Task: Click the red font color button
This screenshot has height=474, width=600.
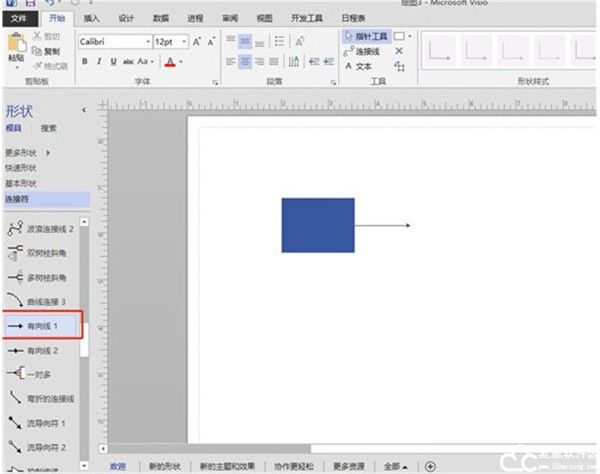Action: pyautogui.click(x=168, y=62)
